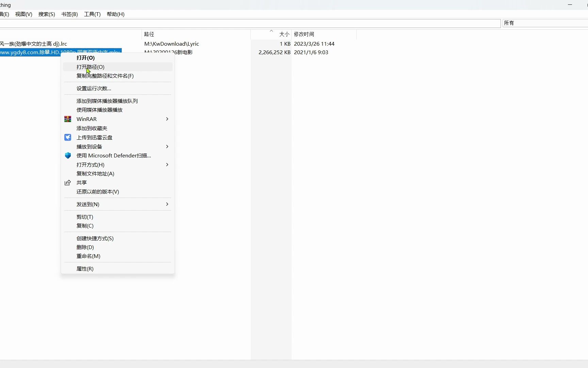This screenshot has width=588, height=368.
Task: Click size cell 1 KB
Action: 285,44
